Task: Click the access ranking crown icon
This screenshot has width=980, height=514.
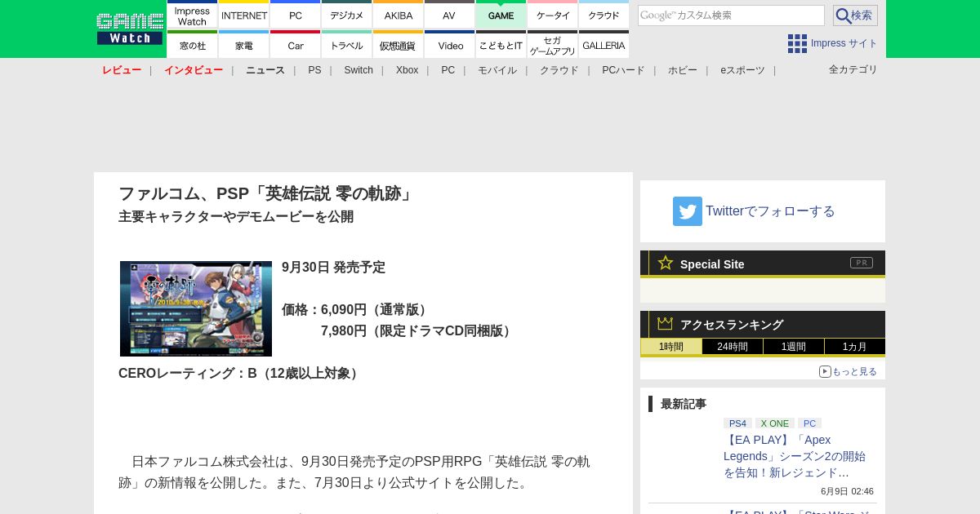Action: pos(666,324)
